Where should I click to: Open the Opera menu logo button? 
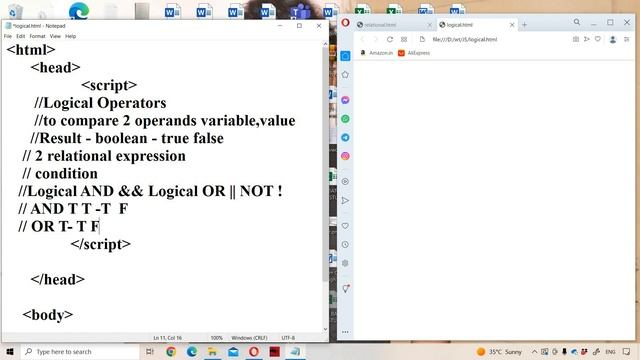pos(345,23)
